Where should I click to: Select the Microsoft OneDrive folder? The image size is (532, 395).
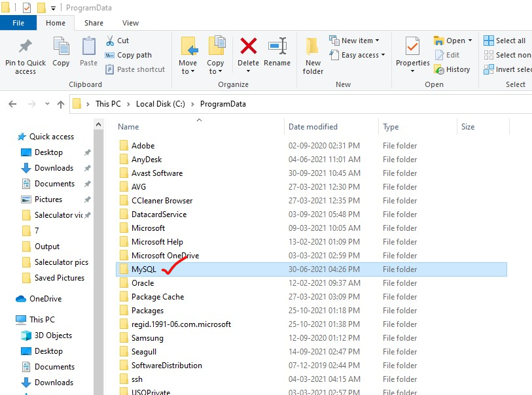point(311,256)
